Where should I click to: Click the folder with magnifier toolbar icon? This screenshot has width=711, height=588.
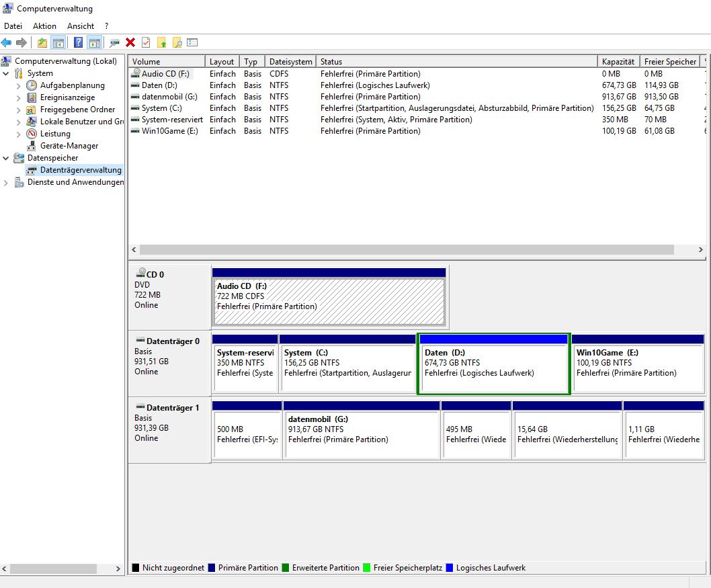pyautogui.click(x=177, y=43)
